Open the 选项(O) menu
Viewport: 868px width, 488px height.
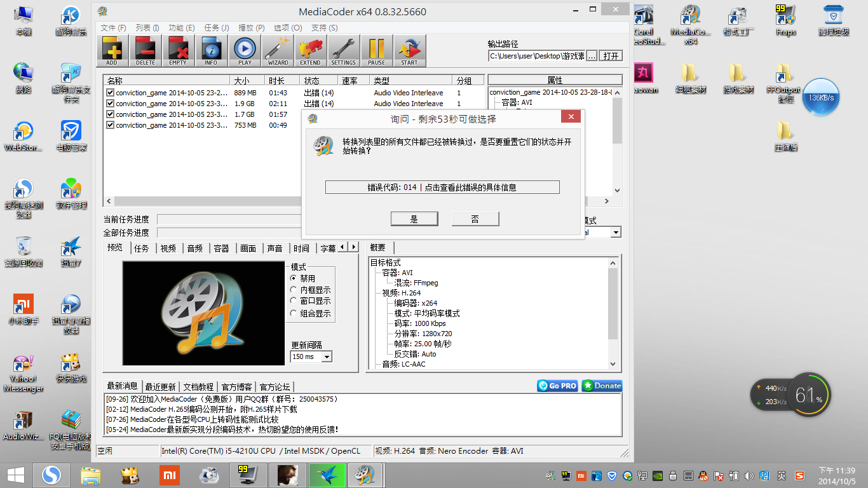pyautogui.click(x=288, y=28)
